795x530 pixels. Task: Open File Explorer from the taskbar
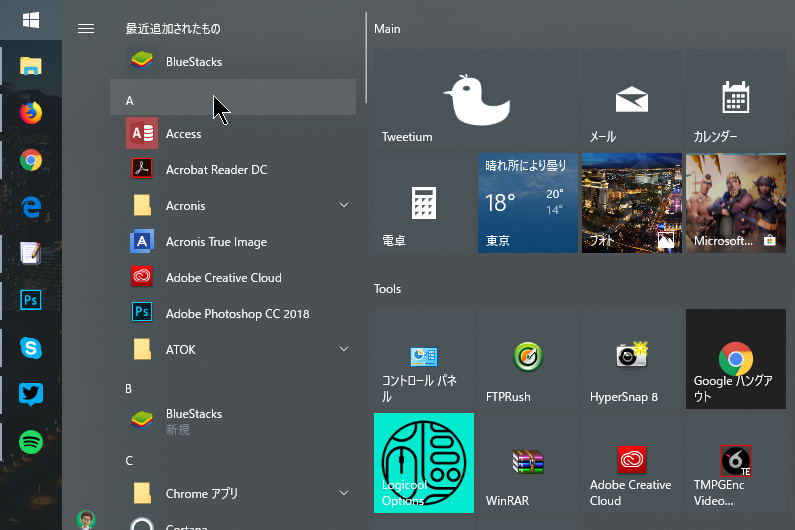tap(31, 66)
